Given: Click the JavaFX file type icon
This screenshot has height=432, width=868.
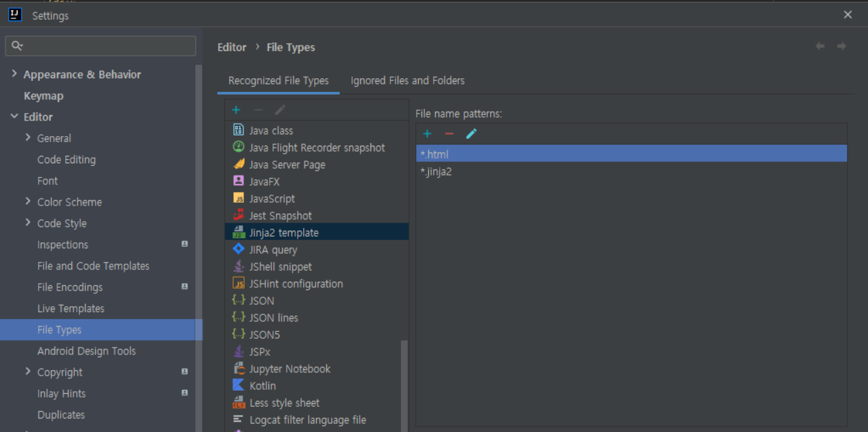Looking at the screenshot, I should (239, 181).
